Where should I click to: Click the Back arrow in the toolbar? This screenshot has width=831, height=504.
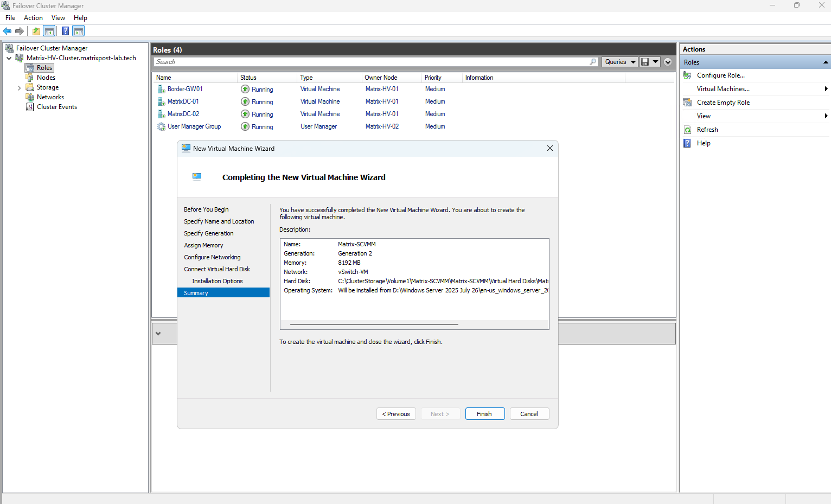(7, 31)
